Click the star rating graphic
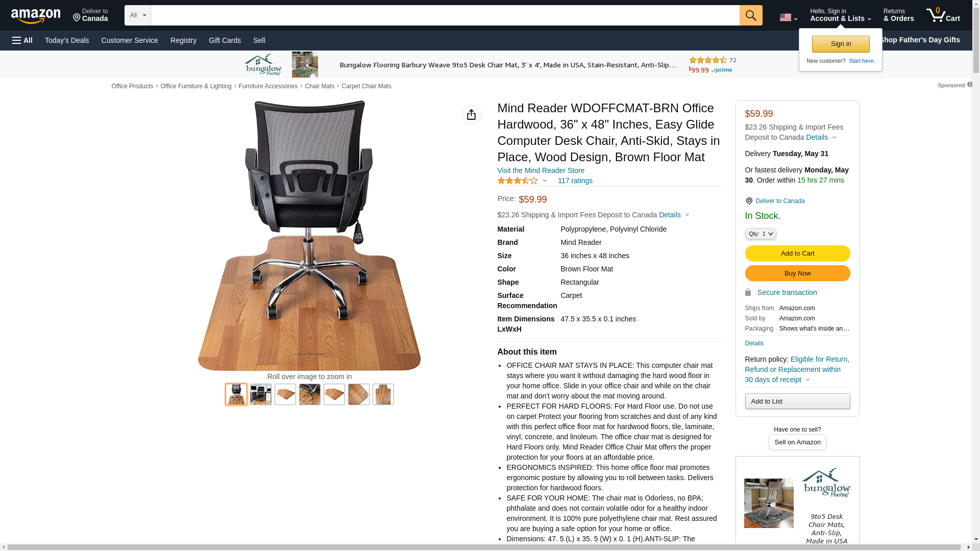Screen dimensions: 980x551 click(518, 181)
